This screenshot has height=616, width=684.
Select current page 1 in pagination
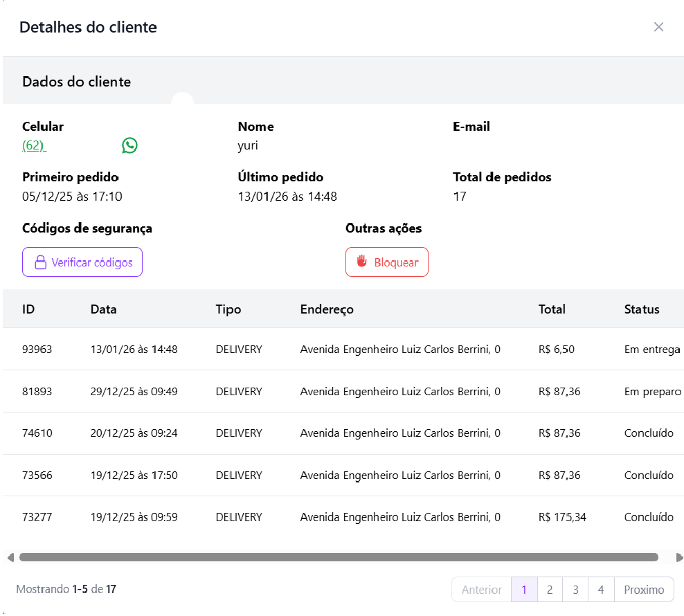click(x=524, y=590)
